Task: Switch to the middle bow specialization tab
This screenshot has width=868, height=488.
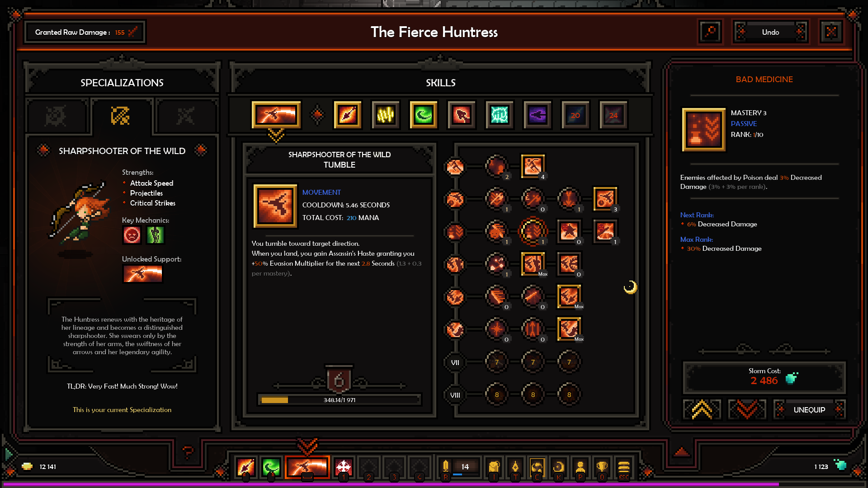Action: click(x=120, y=116)
